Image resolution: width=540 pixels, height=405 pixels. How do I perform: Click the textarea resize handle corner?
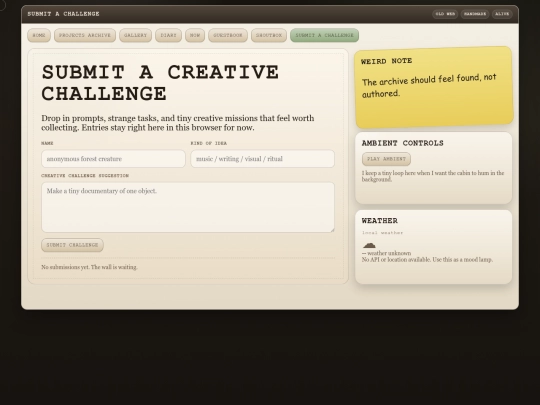pos(332,230)
